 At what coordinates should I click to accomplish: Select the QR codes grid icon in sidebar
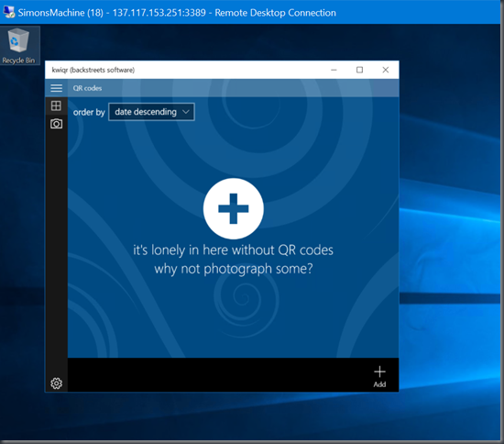(x=56, y=105)
